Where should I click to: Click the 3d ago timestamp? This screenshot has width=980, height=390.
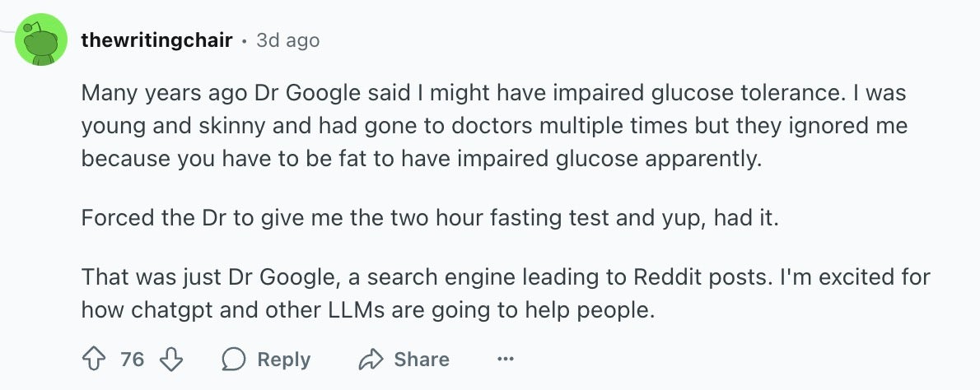click(x=287, y=40)
